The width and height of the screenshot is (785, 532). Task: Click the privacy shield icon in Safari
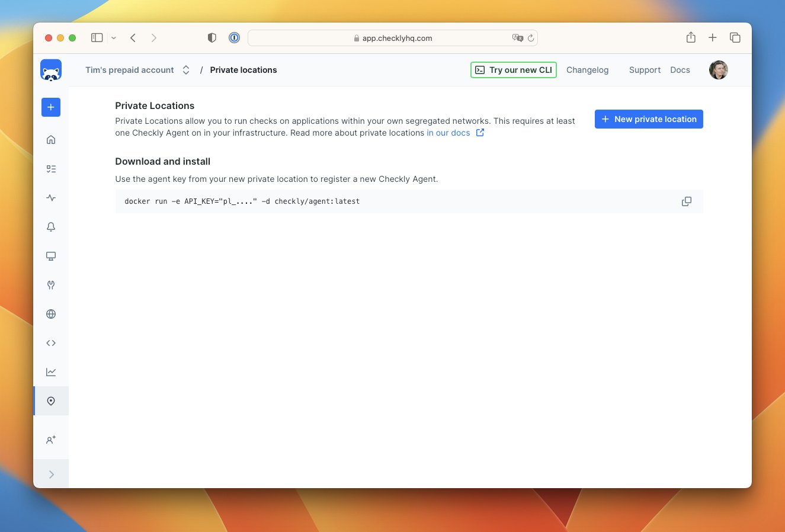212,38
